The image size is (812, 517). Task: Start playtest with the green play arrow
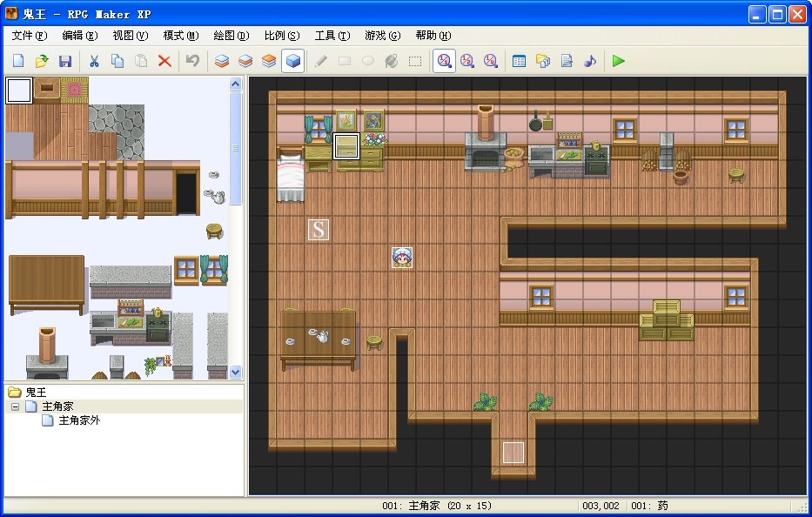(618, 61)
